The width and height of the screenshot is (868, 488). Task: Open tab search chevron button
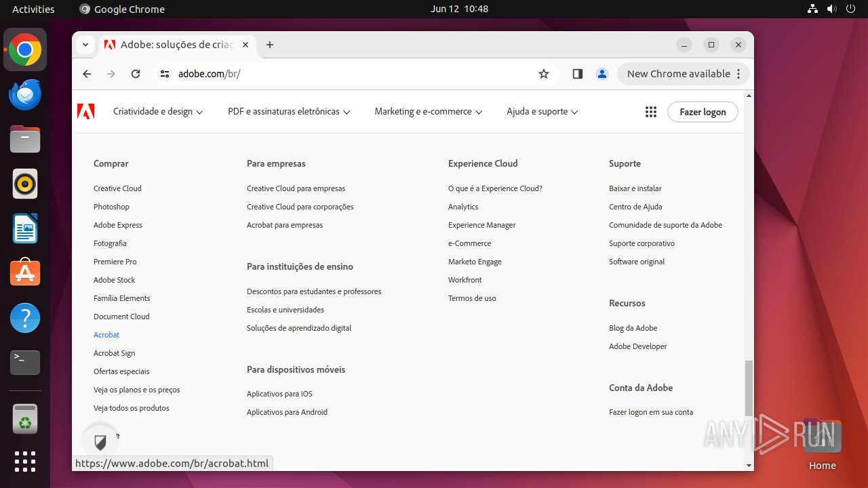[x=85, y=45]
